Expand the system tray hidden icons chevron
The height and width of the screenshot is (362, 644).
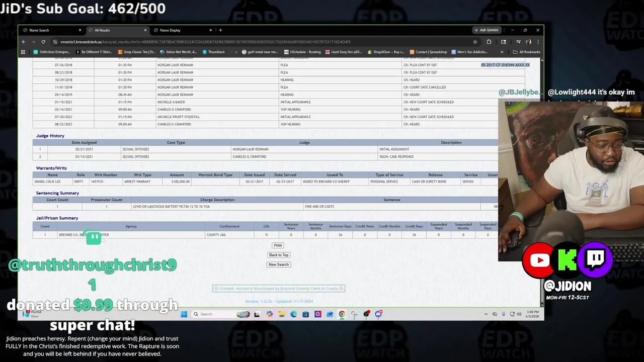tap(486, 314)
